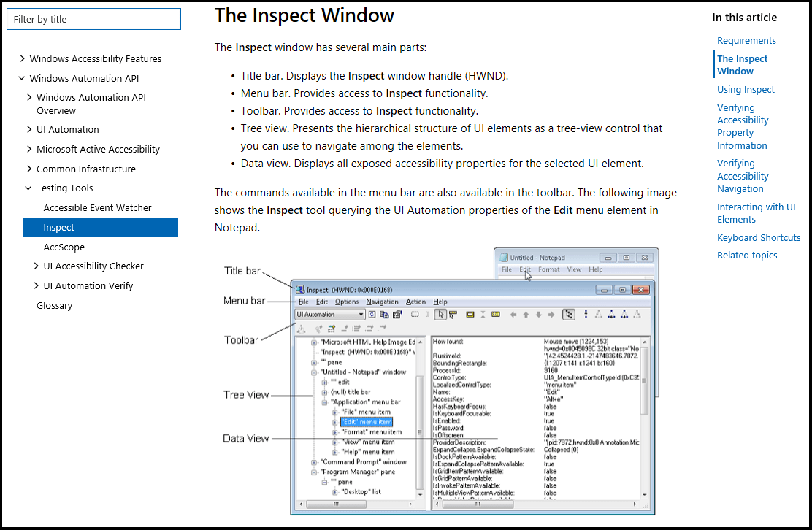The image size is (812, 530).
Task: Open Keyboard Shortcuts section link
Action: (x=759, y=237)
